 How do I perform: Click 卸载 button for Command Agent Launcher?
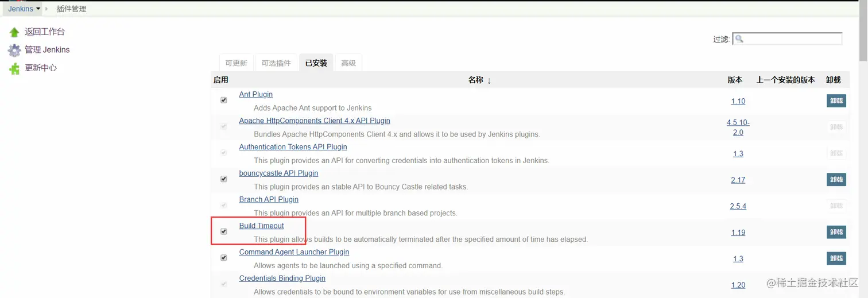coord(836,258)
